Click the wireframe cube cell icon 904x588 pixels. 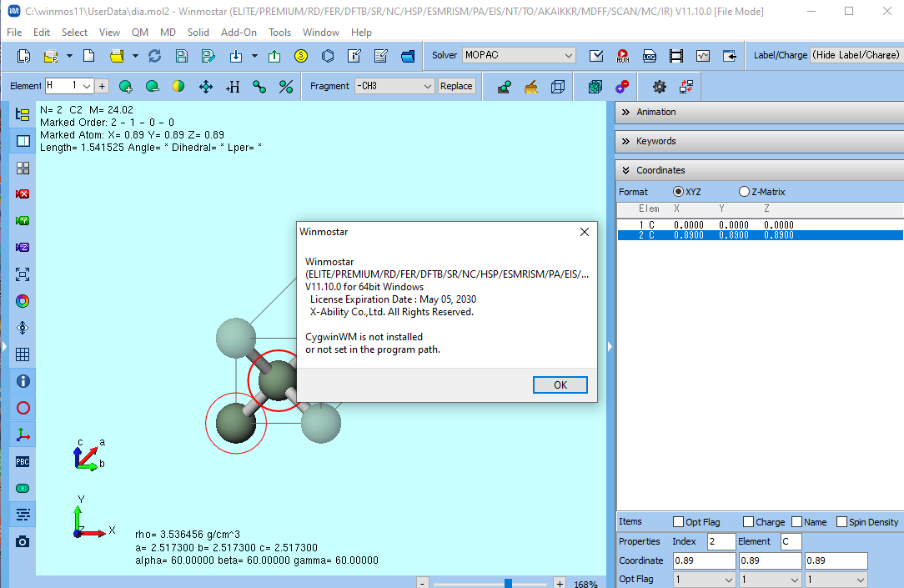pyautogui.click(x=558, y=87)
